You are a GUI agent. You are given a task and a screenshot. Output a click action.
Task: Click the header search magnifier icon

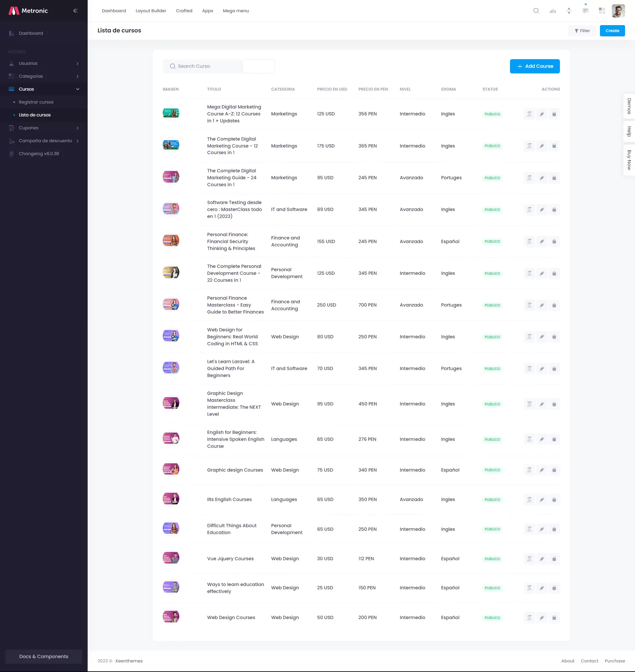(x=536, y=11)
